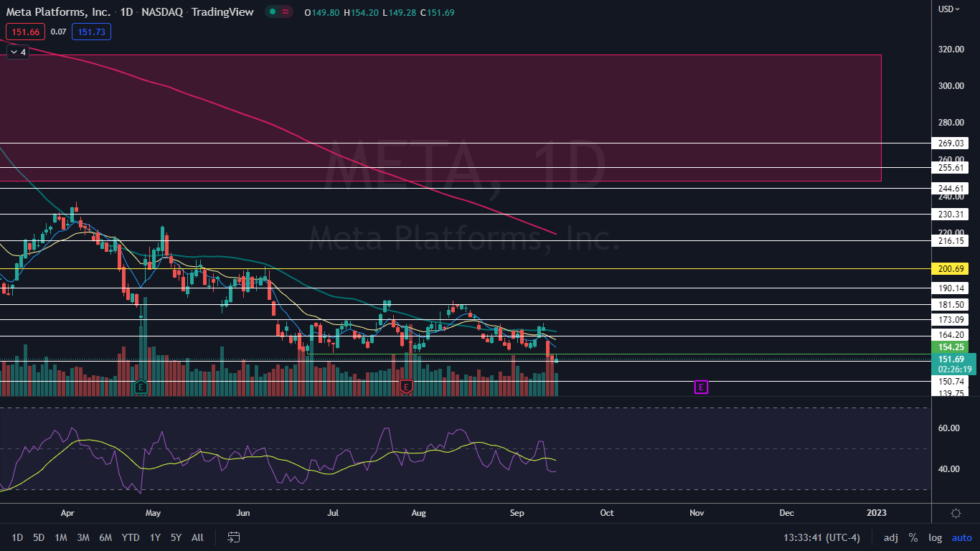Click the 151.73 buy price button

tap(91, 32)
